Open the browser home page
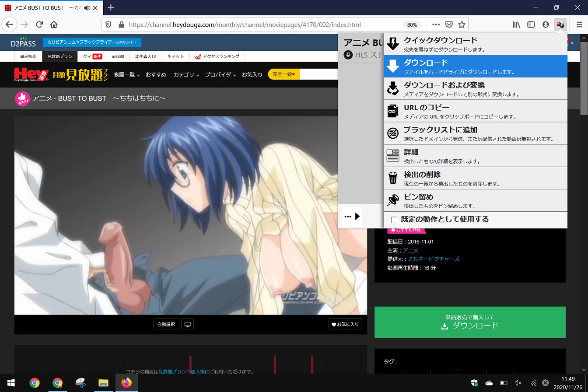Image resolution: width=588 pixels, height=392 pixels. click(x=54, y=24)
